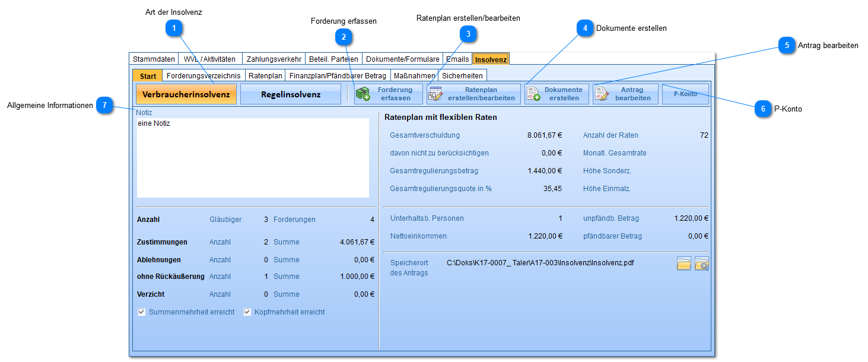The height and width of the screenshot is (362, 868).
Task: Click the pfändbarer Betrag value "0,00 €"
Action: [x=698, y=236]
